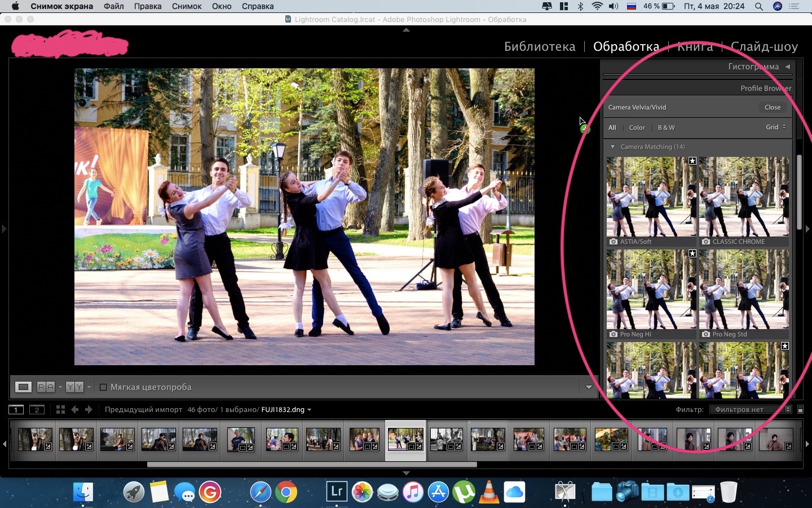
Task: Open the Слайд-шоу module
Action: click(x=764, y=46)
